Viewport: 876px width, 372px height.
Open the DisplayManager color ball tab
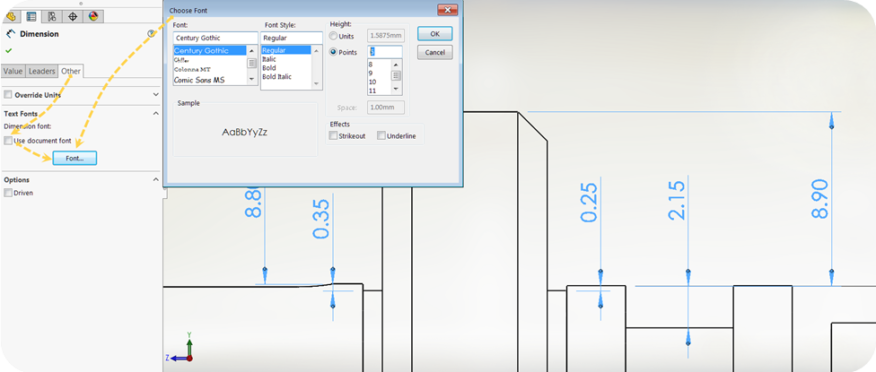click(x=93, y=16)
